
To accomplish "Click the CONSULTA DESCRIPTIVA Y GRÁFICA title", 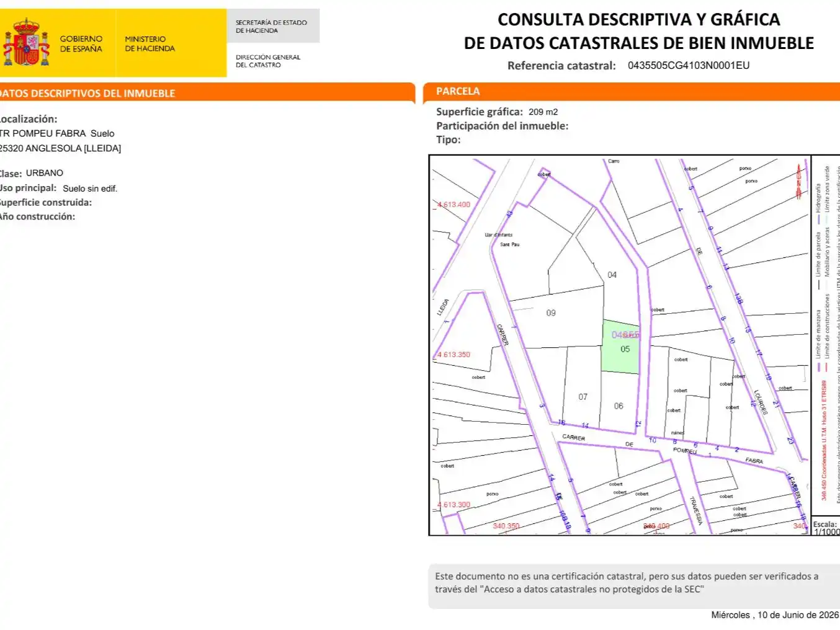I will tap(639, 19).
